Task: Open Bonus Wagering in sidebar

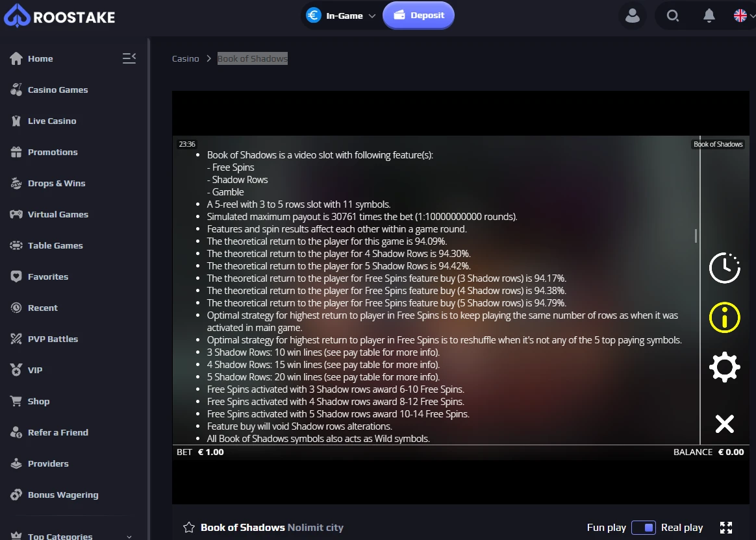Action: 63,495
